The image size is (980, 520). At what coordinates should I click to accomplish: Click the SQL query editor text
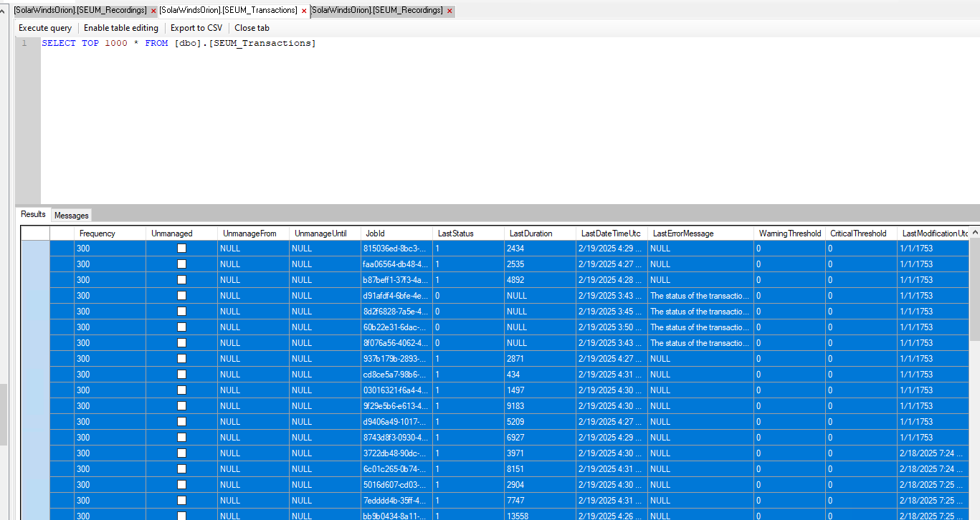click(x=179, y=43)
